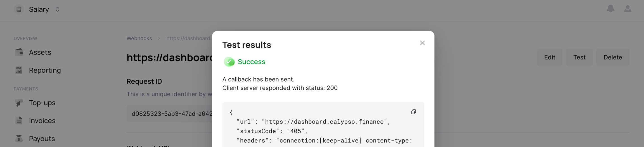Navigate to Webhooks breadcrumb link
The height and width of the screenshot is (147, 644).
click(139, 38)
